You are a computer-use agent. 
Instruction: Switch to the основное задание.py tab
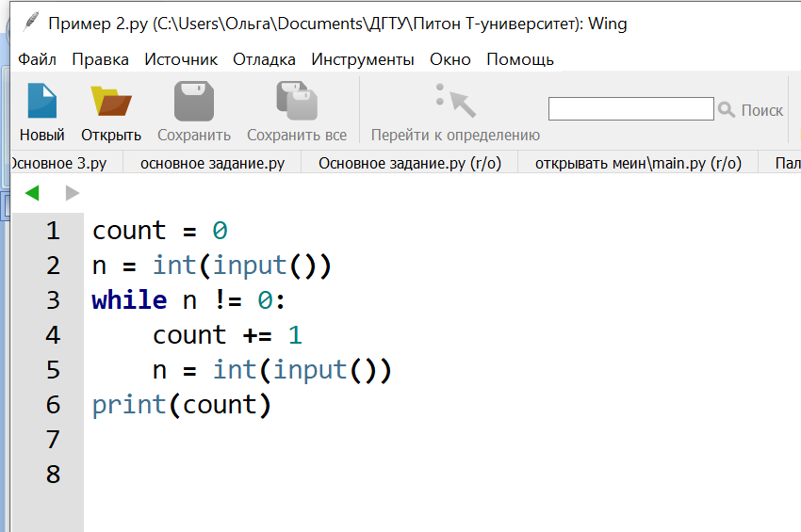[x=213, y=164]
